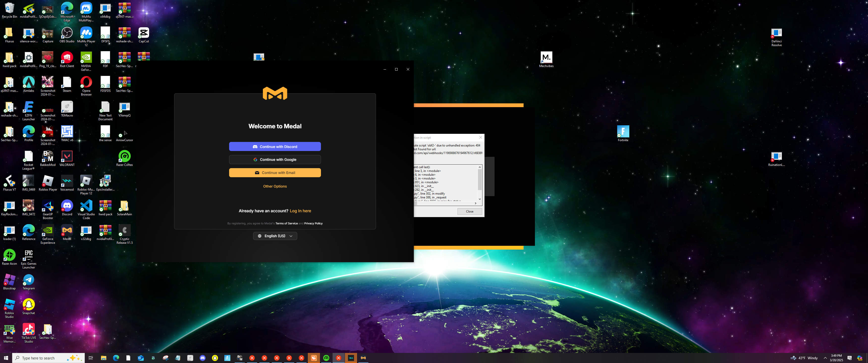Choose Continue with Email option
Screen dimensions: 868x363
pyautogui.click(x=275, y=173)
